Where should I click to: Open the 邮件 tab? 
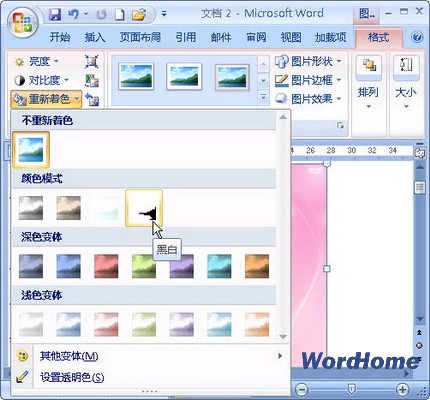point(221,37)
